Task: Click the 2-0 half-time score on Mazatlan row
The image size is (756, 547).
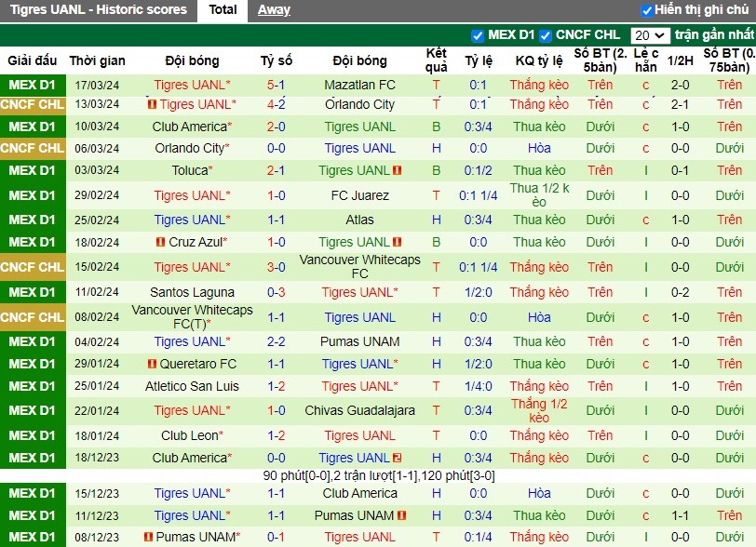Action: [680, 85]
